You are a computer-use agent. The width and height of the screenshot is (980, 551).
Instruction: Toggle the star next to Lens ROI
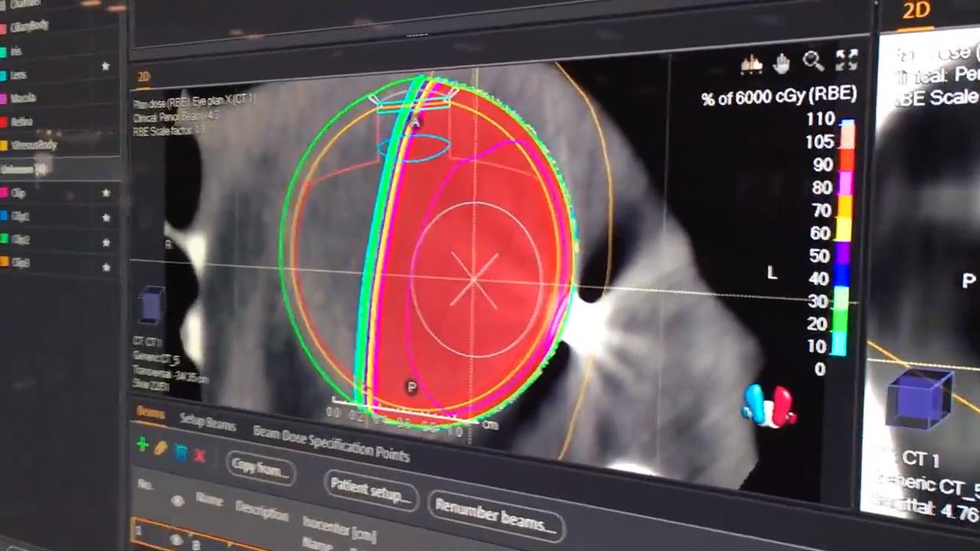point(106,67)
